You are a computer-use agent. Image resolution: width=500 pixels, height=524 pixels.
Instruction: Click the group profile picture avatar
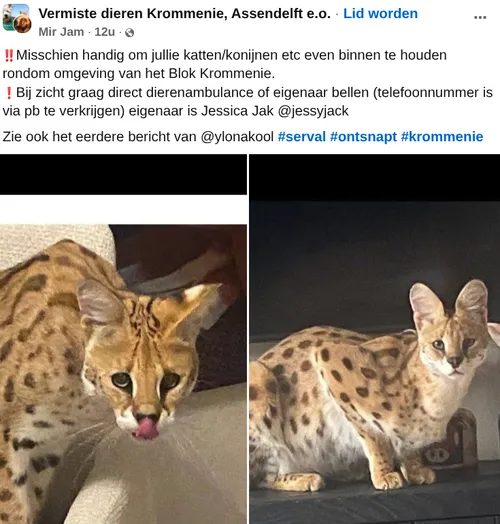pyautogui.click(x=17, y=19)
